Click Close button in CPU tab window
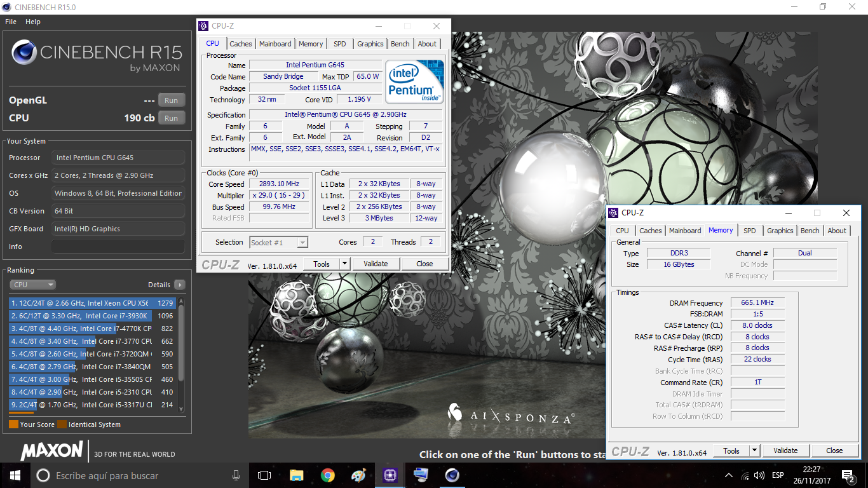 (424, 264)
